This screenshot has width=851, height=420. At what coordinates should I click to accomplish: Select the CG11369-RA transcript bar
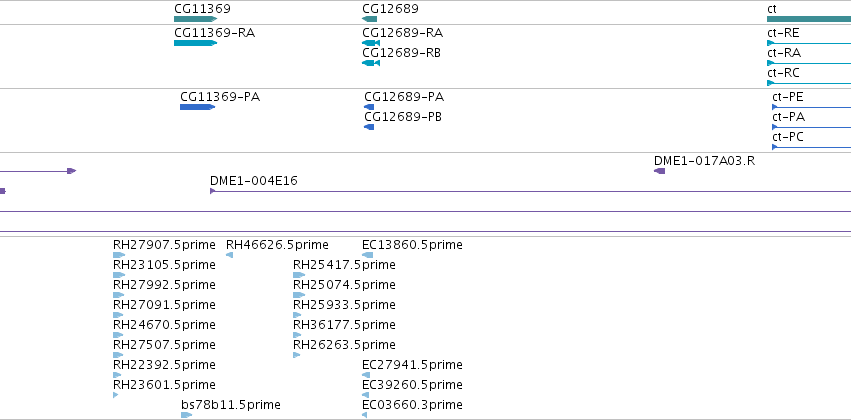click(195, 43)
